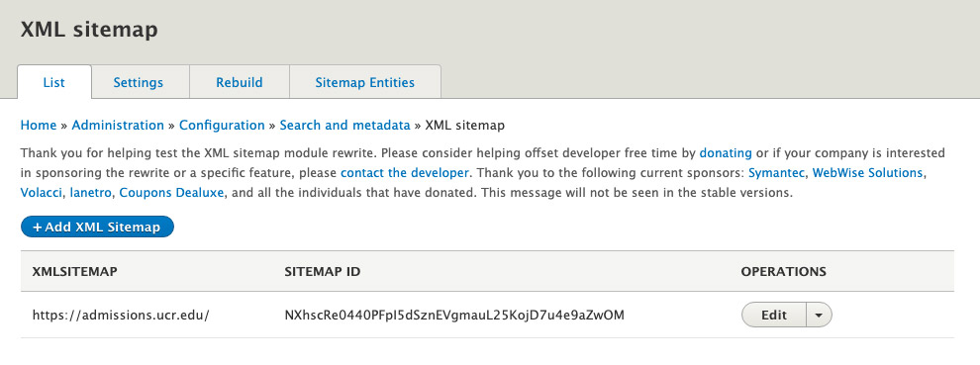The width and height of the screenshot is (980, 365).
Task: Click the sitemap ID hash text
Action: (454, 315)
